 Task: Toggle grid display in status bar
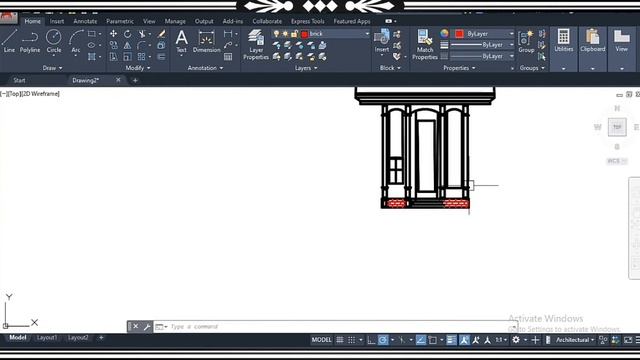[340, 340]
